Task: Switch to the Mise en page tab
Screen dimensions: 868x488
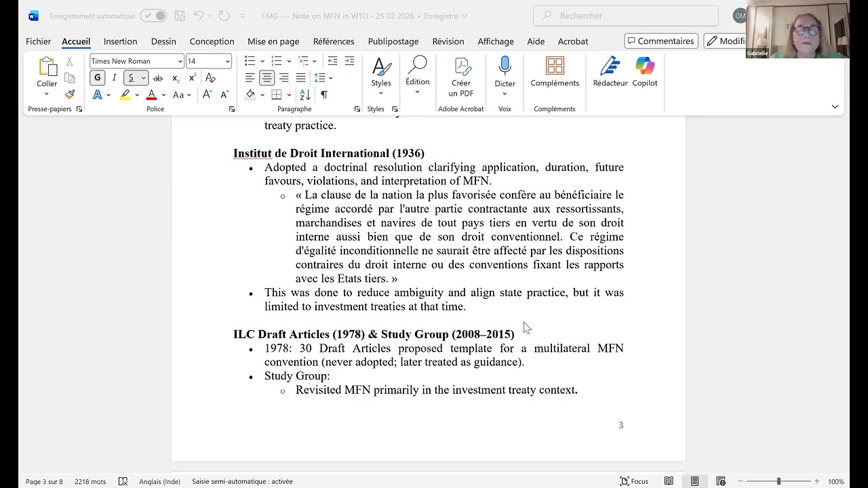Action: pyautogui.click(x=273, y=41)
